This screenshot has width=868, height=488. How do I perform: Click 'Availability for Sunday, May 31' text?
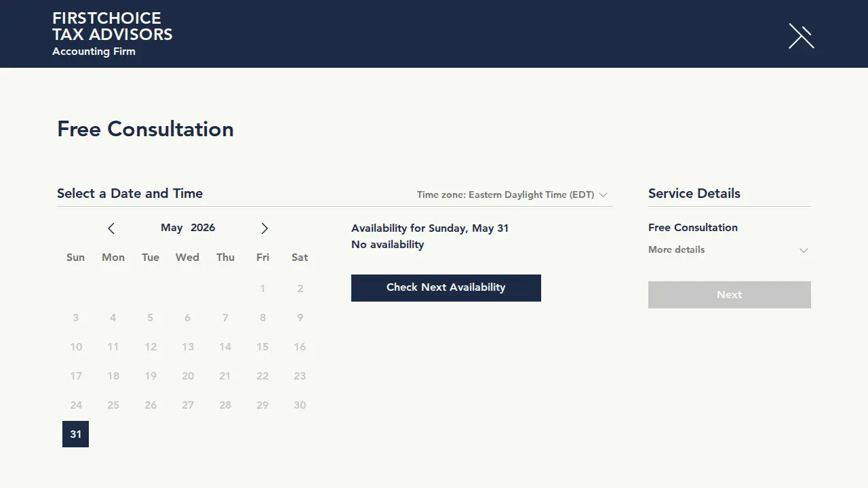(x=430, y=228)
